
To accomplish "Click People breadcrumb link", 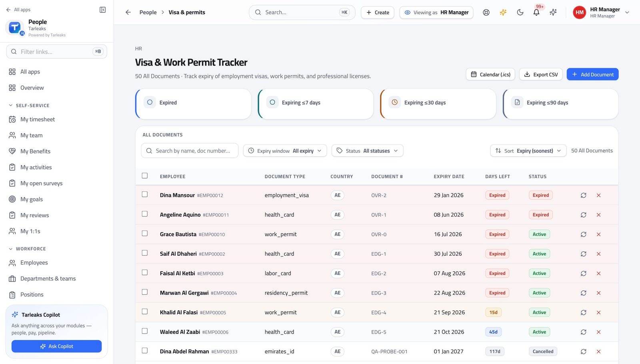I will click(x=148, y=12).
